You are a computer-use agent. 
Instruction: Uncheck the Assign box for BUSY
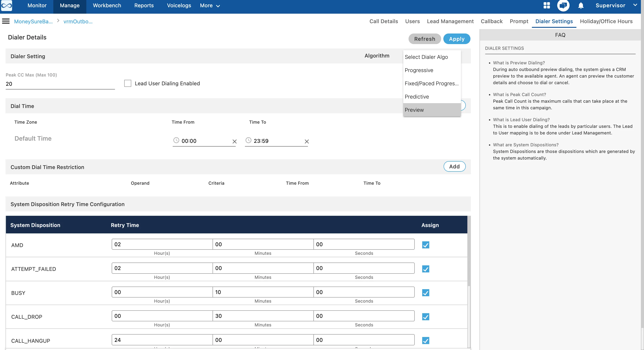tap(426, 292)
